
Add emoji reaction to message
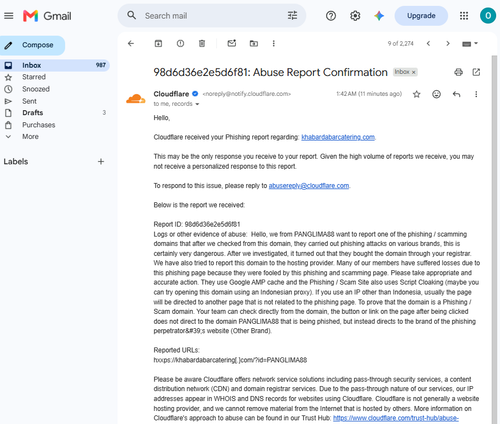[x=436, y=94]
